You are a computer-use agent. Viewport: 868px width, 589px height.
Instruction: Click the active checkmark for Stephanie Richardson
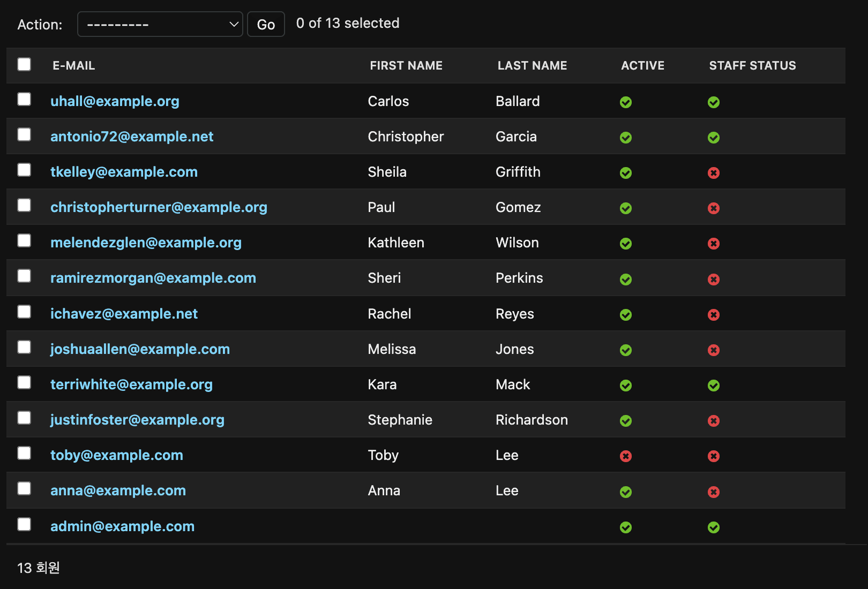click(626, 421)
